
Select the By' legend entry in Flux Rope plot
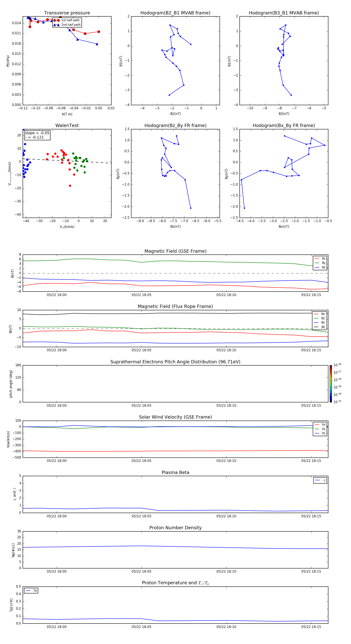pyautogui.click(x=320, y=318)
